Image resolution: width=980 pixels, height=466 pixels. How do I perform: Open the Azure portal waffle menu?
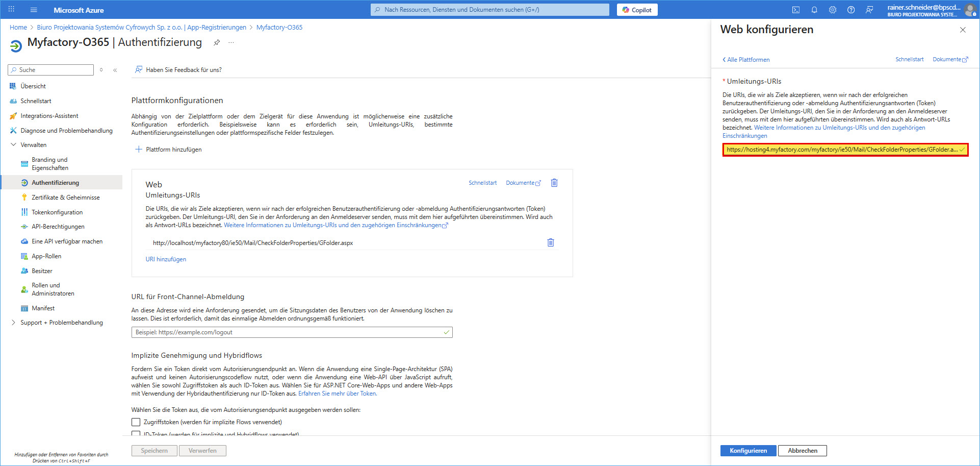tap(11, 10)
